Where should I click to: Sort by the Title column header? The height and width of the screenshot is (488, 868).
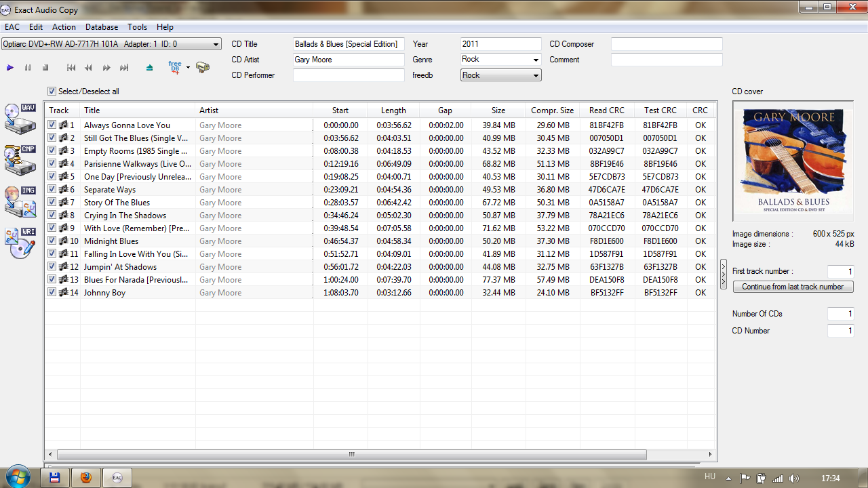[x=138, y=110]
